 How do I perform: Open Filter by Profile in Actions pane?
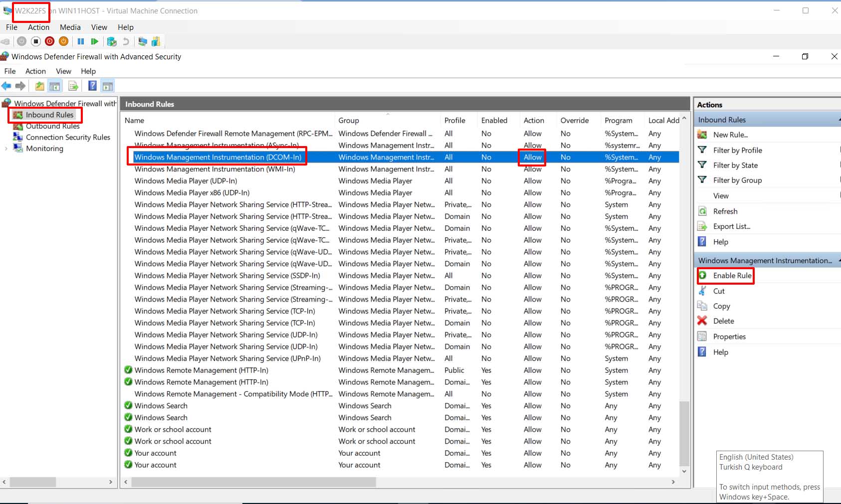(737, 150)
